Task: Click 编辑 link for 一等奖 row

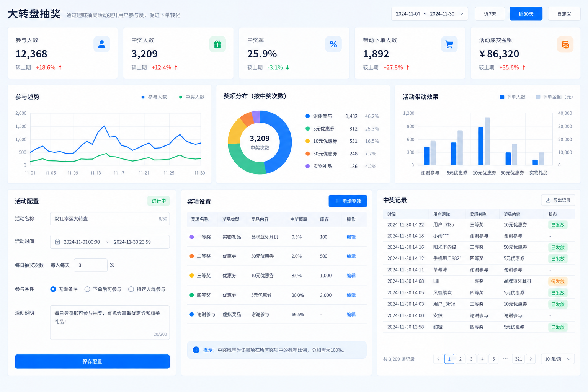Action: point(351,237)
